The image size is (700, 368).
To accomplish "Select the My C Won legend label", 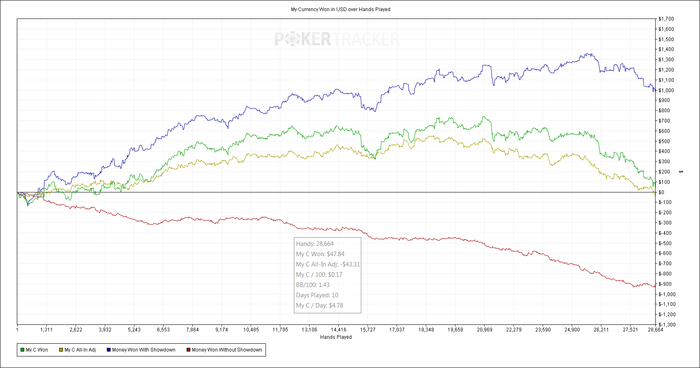I will point(37,350).
